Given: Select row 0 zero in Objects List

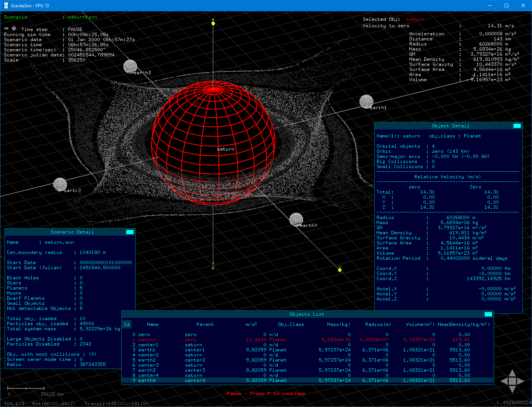Looking at the screenshot, I should 307,335.
